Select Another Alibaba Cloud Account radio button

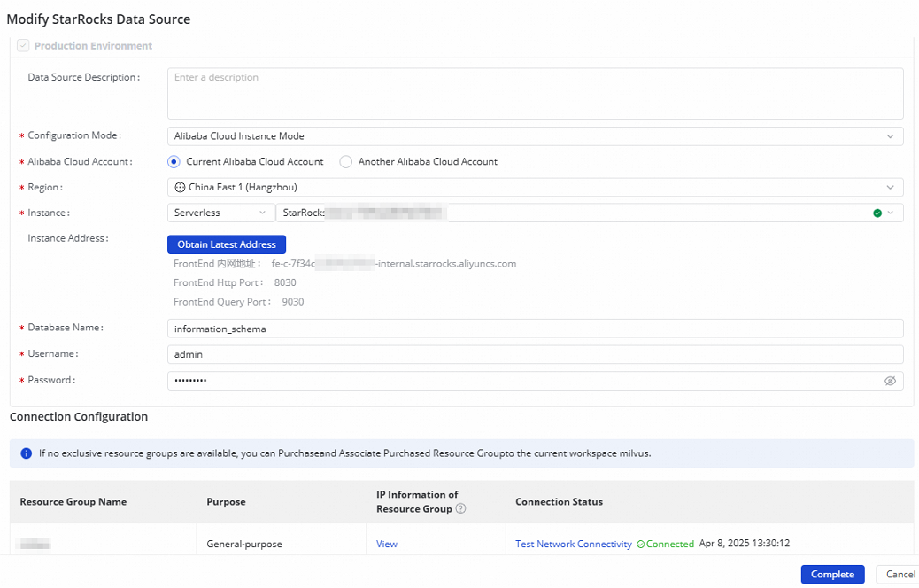346,162
